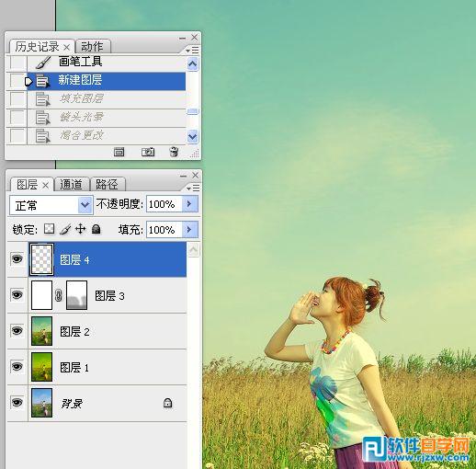Hide 背景 layer using its eye icon
This screenshot has height=469, width=476.
tap(17, 402)
